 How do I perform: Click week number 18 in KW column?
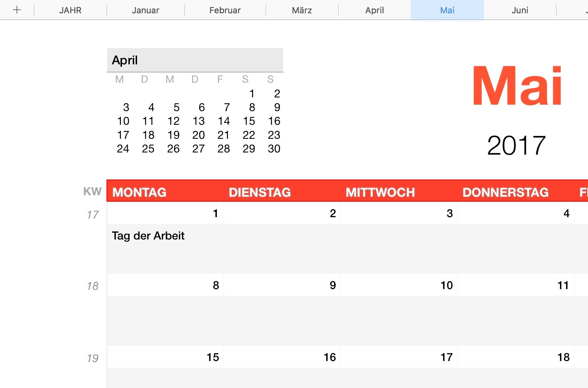[x=93, y=286]
